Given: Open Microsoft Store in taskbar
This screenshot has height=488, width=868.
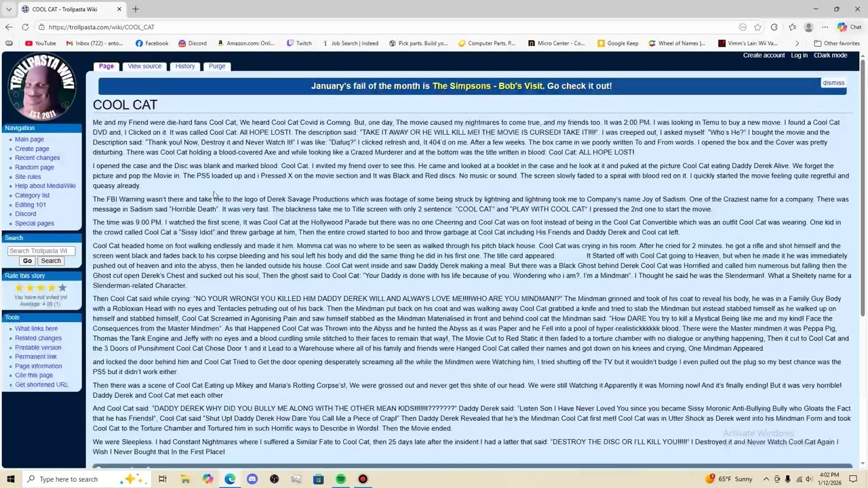Looking at the screenshot, I should pyautogui.click(x=318, y=479).
